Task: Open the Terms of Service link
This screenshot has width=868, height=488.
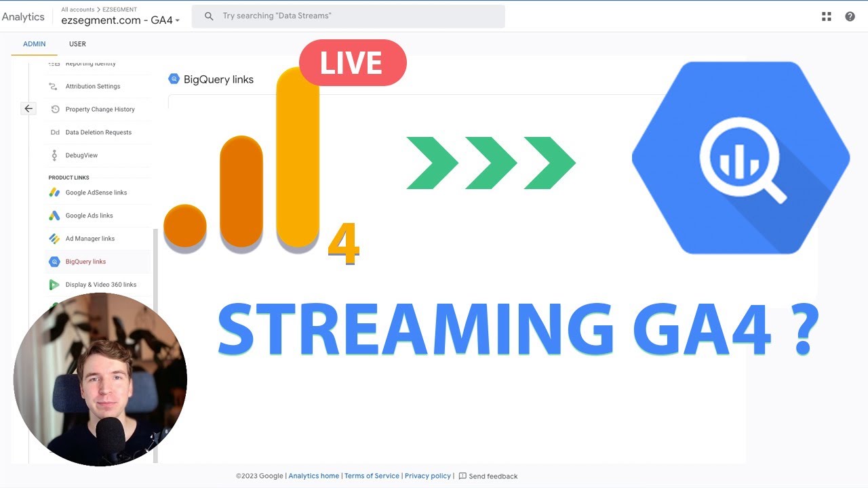Action: [x=372, y=476]
